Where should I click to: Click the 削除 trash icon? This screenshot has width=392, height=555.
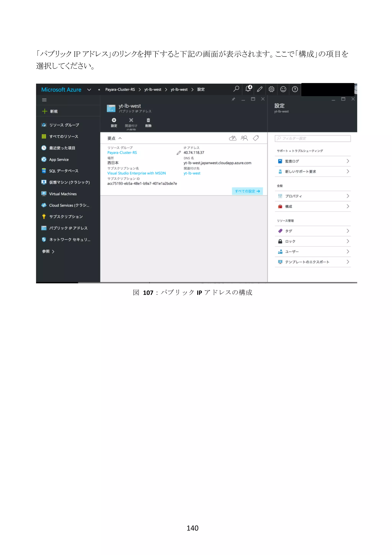pos(148,122)
